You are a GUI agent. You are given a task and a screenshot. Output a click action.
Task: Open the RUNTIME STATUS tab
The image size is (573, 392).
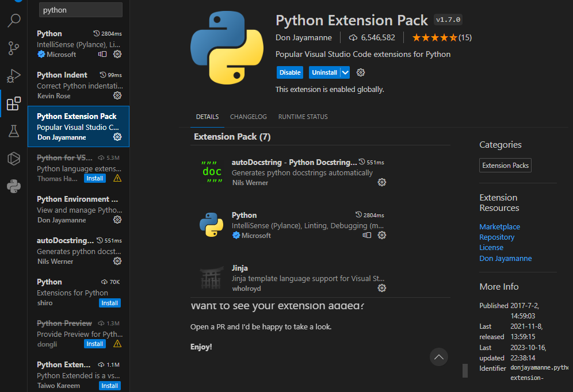click(x=303, y=116)
